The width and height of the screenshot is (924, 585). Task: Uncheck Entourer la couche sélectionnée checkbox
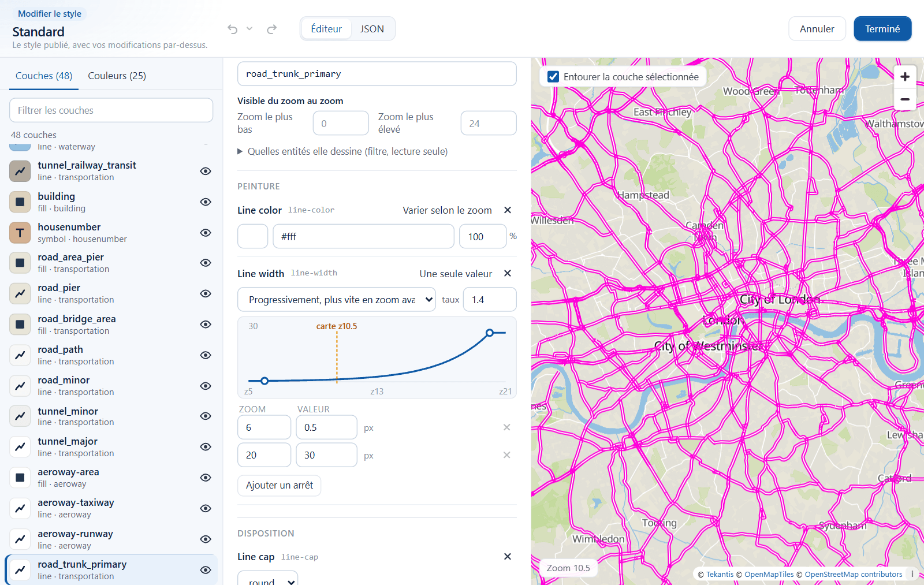pyautogui.click(x=553, y=77)
